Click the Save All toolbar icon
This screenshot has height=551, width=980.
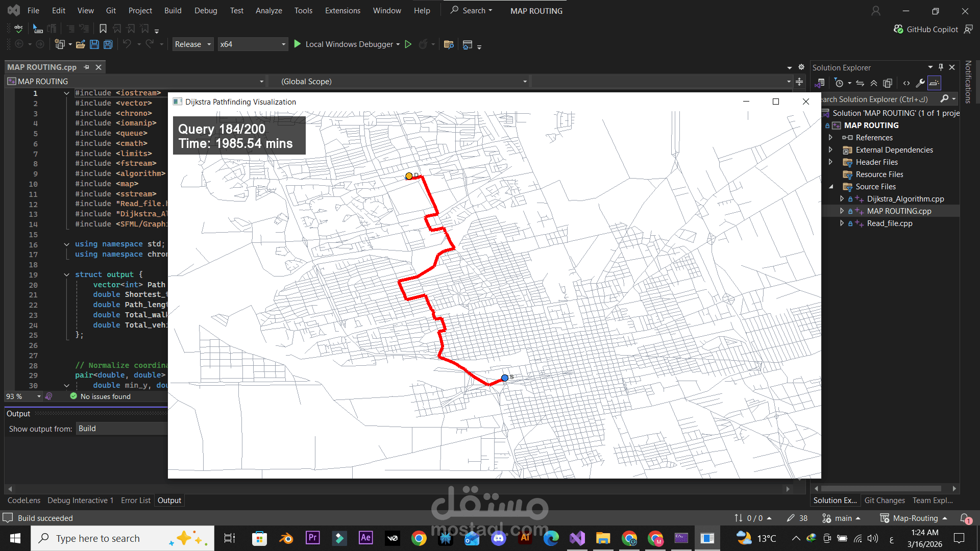pos(108,44)
